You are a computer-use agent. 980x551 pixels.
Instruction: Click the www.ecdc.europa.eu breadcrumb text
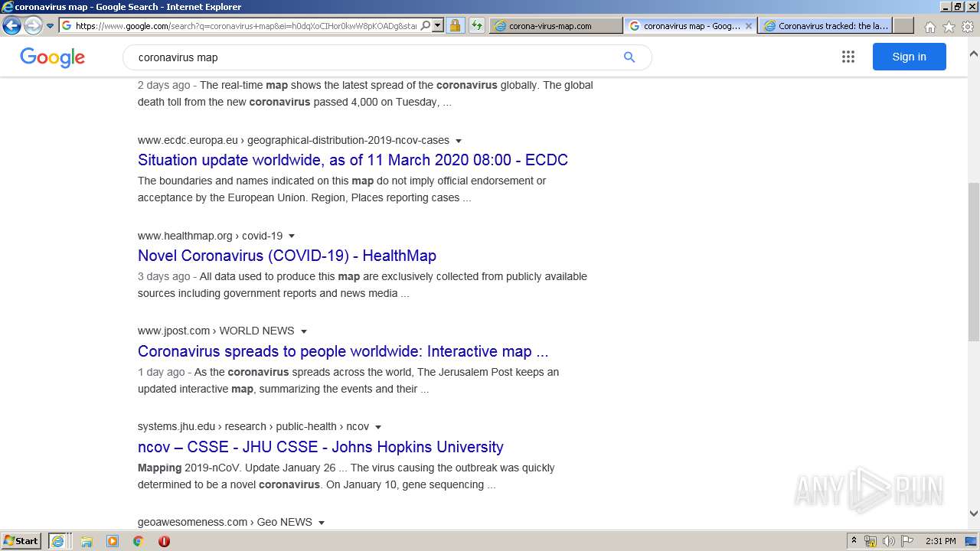coord(188,140)
